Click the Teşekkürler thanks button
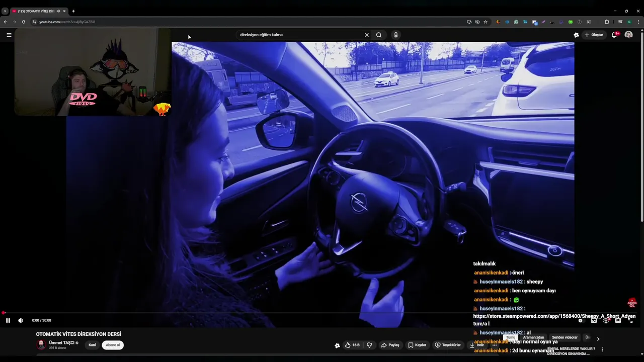Image resolution: width=644 pixels, height=362 pixels. (x=448, y=345)
